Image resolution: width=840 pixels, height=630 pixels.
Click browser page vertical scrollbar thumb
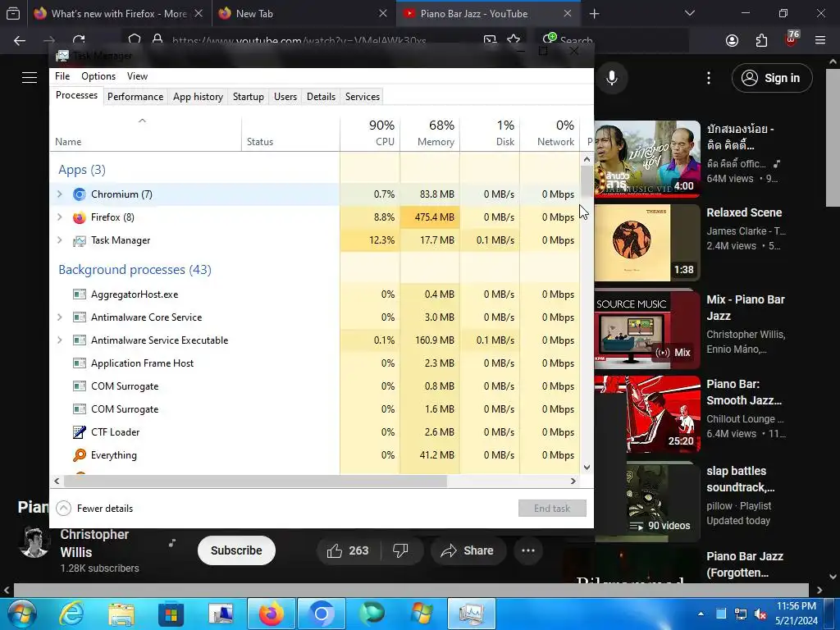pos(833,139)
